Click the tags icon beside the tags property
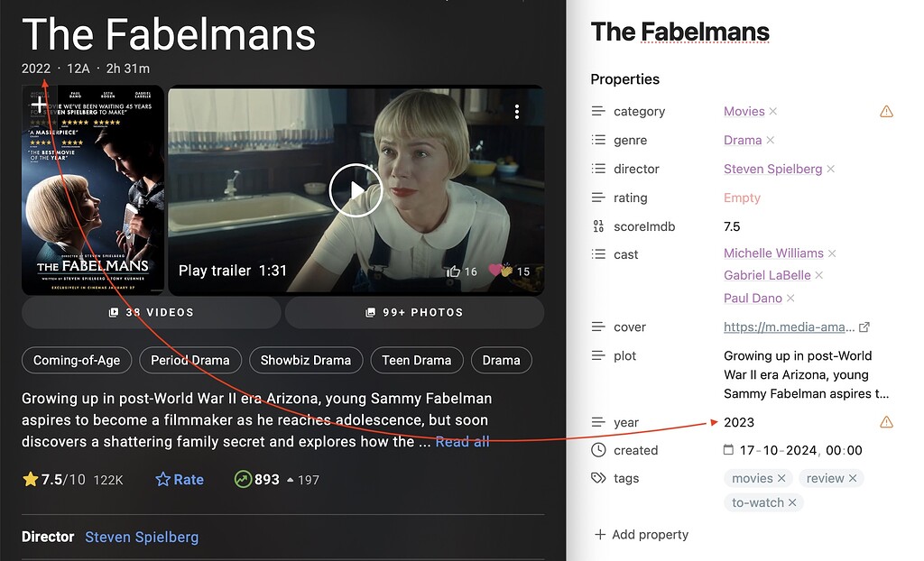Viewport: 924px width, 561px height. click(x=600, y=478)
